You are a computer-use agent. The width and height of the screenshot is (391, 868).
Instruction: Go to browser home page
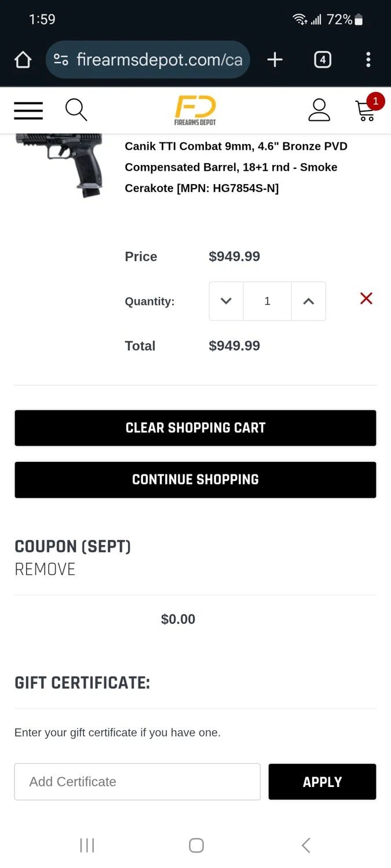click(23, 60)
